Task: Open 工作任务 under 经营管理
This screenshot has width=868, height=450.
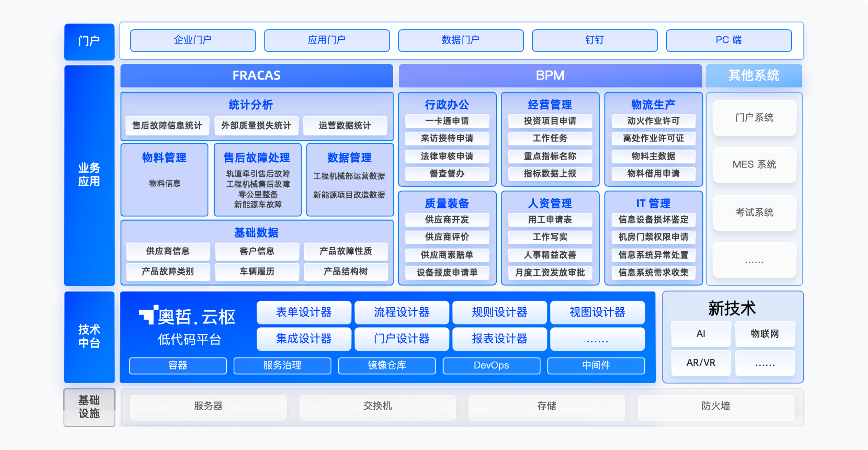Action: pyautogui.click(x=550, y=138)
